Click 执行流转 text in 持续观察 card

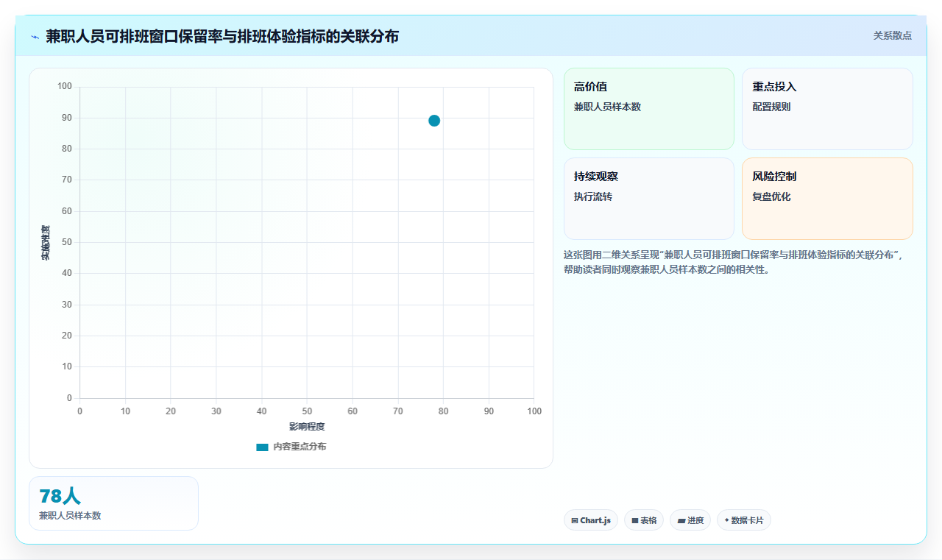[593, 196]
